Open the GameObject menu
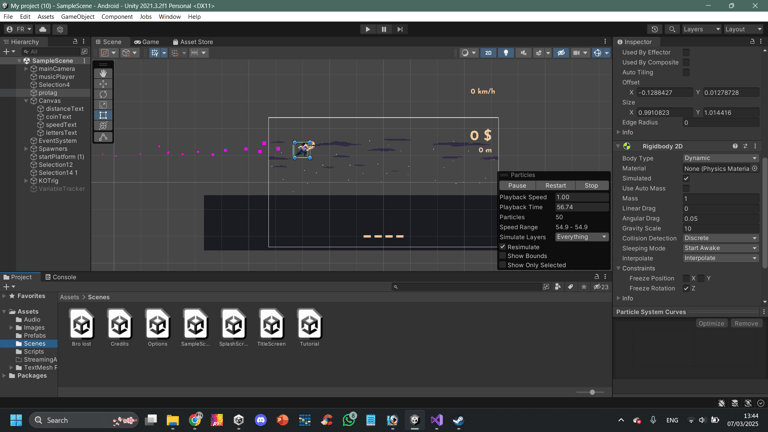Image resolution: width=768 pixels, height=432 pixels. 77,17
